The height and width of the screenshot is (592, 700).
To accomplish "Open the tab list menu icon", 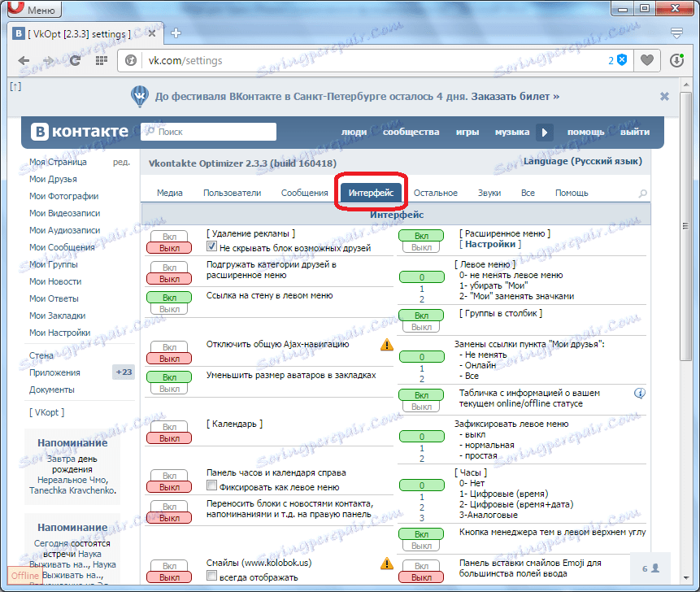I will tap(676, 33).
